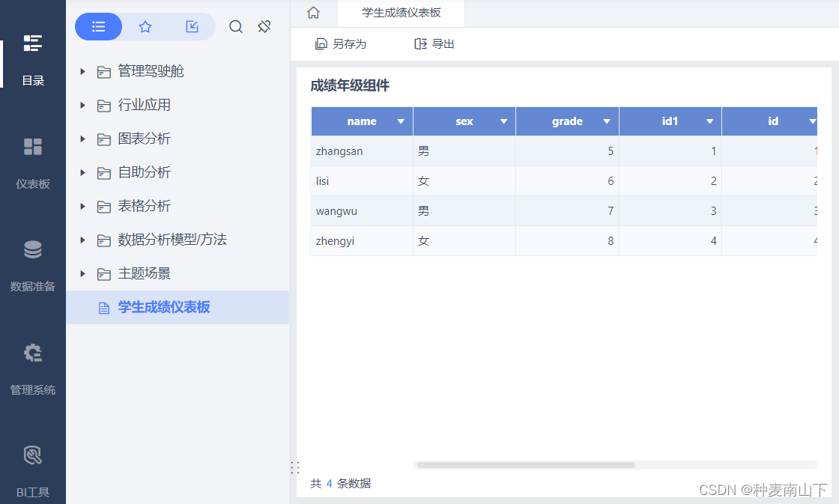Image resolution: width=839 pixels, height=504 pixels.
Task: Click the 另存为 save-as button
Action: (339, 44)
